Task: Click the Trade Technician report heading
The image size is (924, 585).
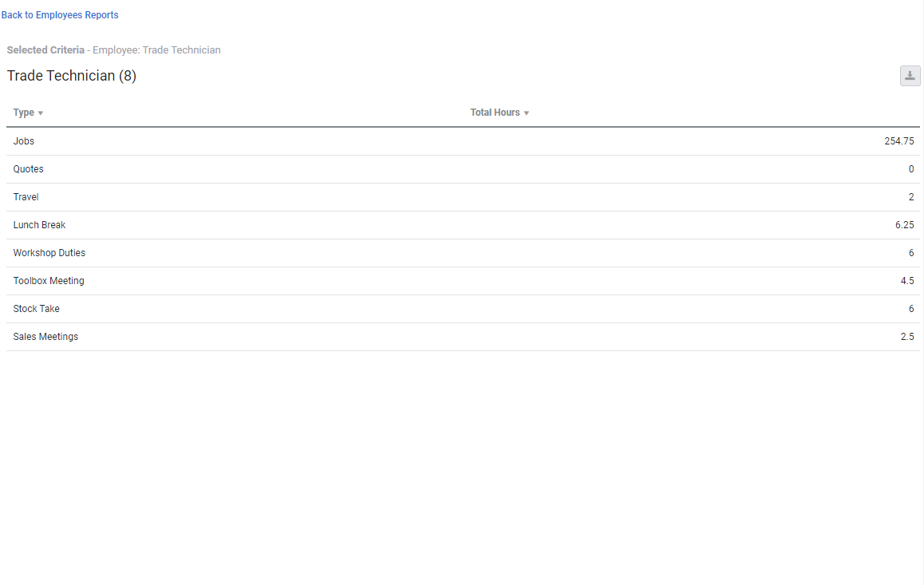Action: 72,75
